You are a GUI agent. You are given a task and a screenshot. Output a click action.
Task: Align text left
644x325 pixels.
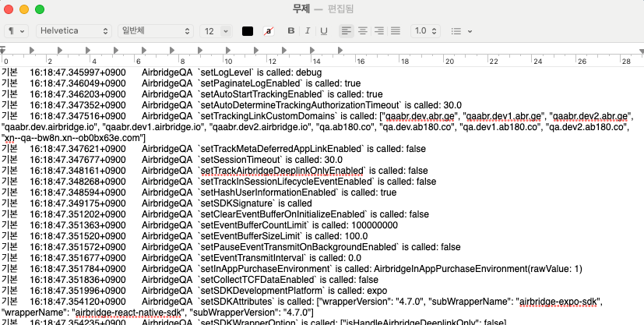tap(347, 31)
